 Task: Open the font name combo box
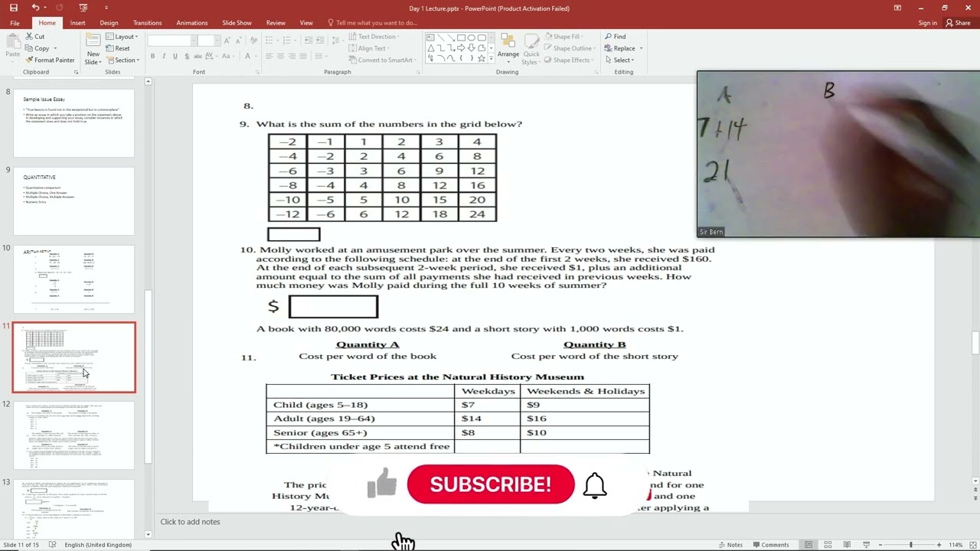point(171,41)
